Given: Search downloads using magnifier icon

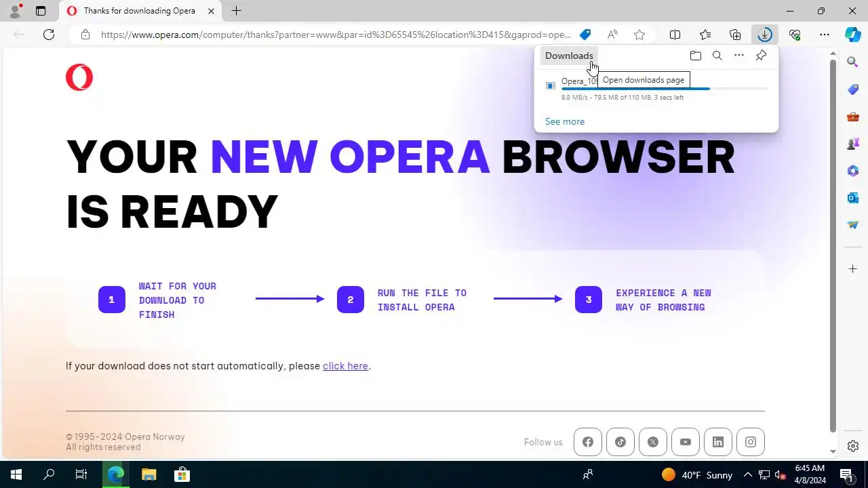Looking at the screenshot, I should [x=717, y=56].
